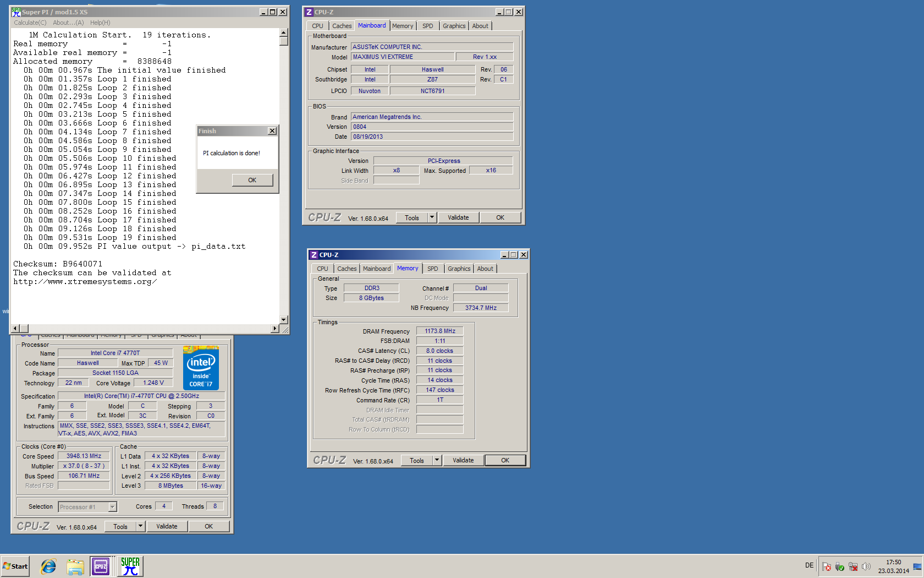Maximize the Super PI window
The image size is (924, 578).
coord(273,12)
